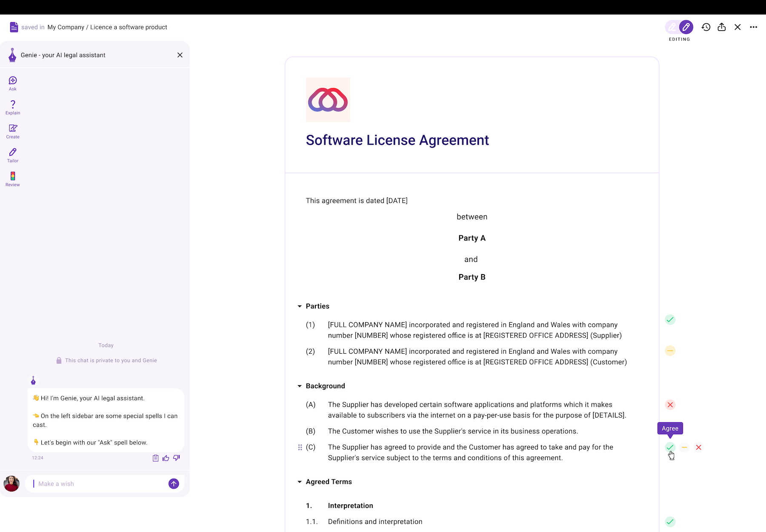Close the Genie assistant panel

coord(180,55)
